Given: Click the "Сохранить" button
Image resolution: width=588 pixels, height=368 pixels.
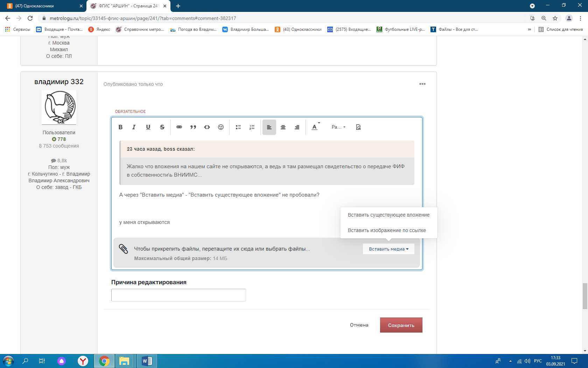Looking at the screenshot, I should (401, 325).
